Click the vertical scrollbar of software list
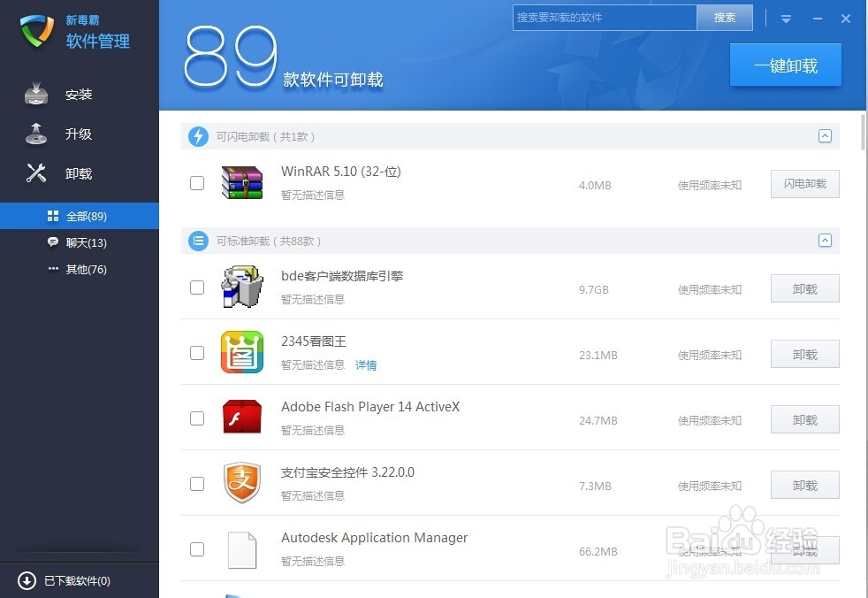Image resolution: width=868 pixels, height=598 pixels. click(x=864, y=131)
